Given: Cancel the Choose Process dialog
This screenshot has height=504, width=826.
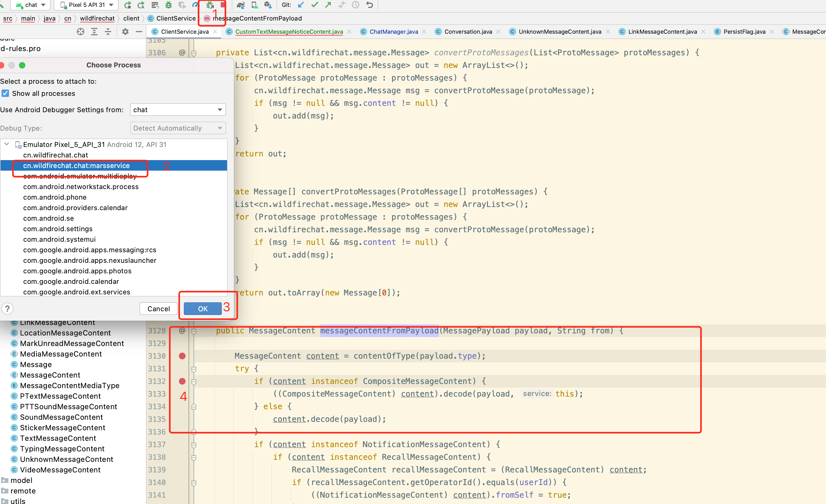Looking at the screenshot, I should click(159, 309).
